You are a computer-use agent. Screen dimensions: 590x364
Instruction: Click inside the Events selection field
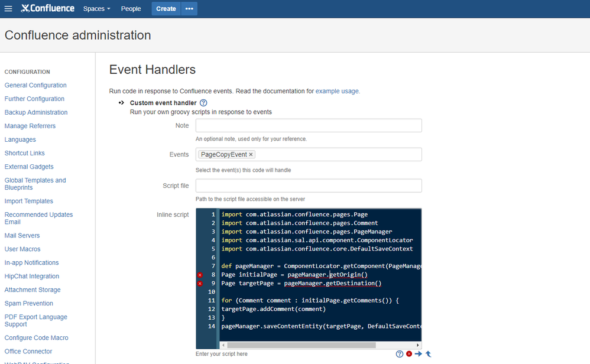click(309, 155)
